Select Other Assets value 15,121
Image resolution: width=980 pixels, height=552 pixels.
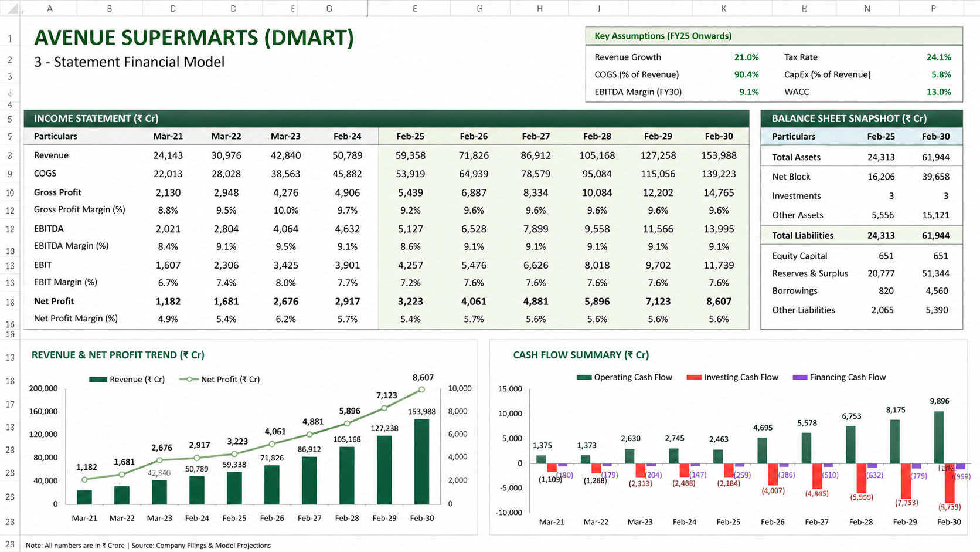pyautogui.click(x=935, y=215)
